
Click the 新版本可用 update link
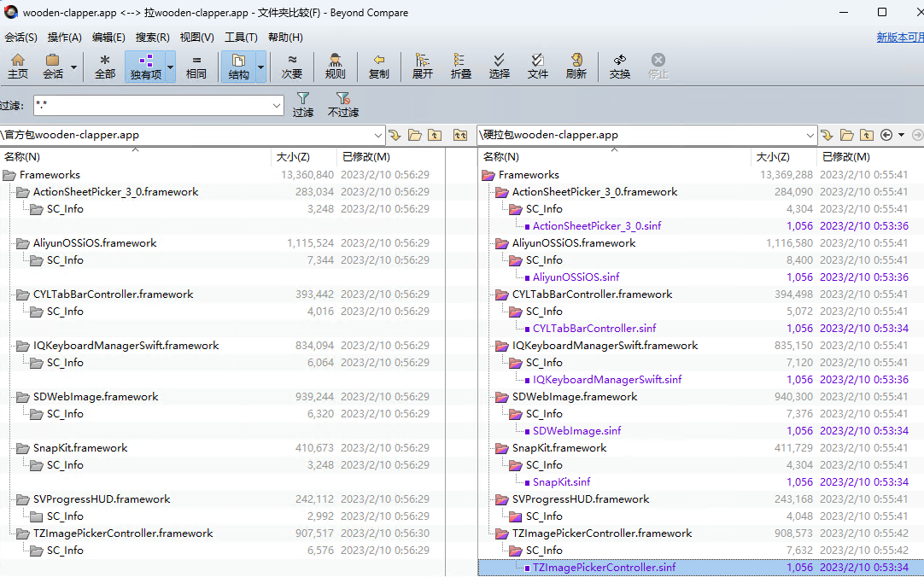coord(899,38)
